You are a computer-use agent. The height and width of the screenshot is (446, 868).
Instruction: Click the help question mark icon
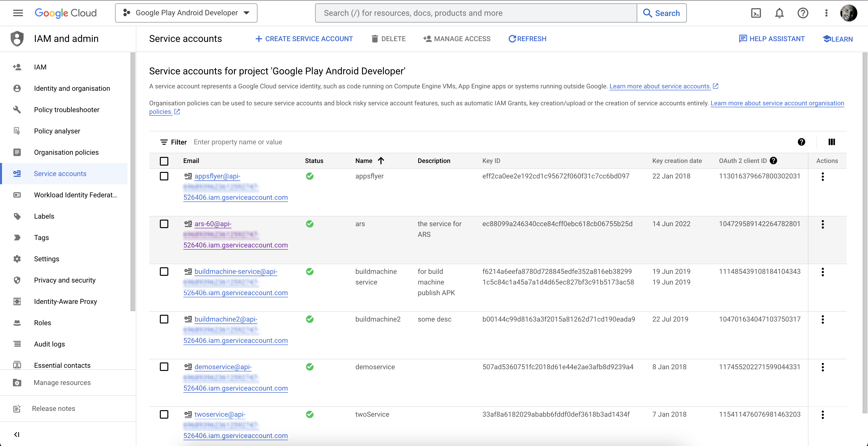coord(803,13)
